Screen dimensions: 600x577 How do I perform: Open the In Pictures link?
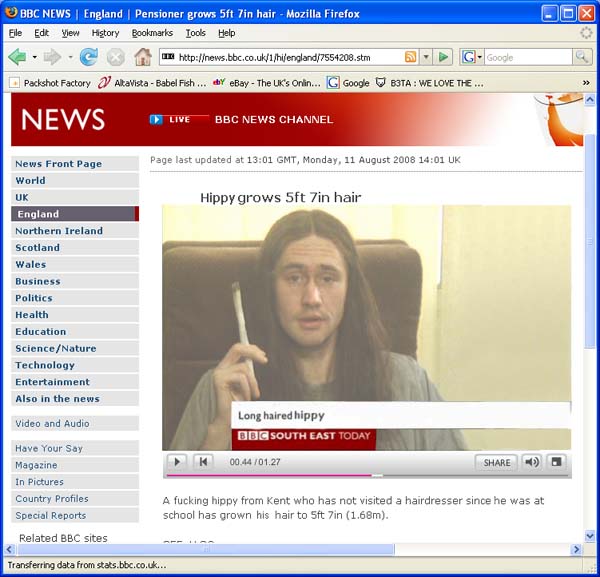(x=75, y=482)
